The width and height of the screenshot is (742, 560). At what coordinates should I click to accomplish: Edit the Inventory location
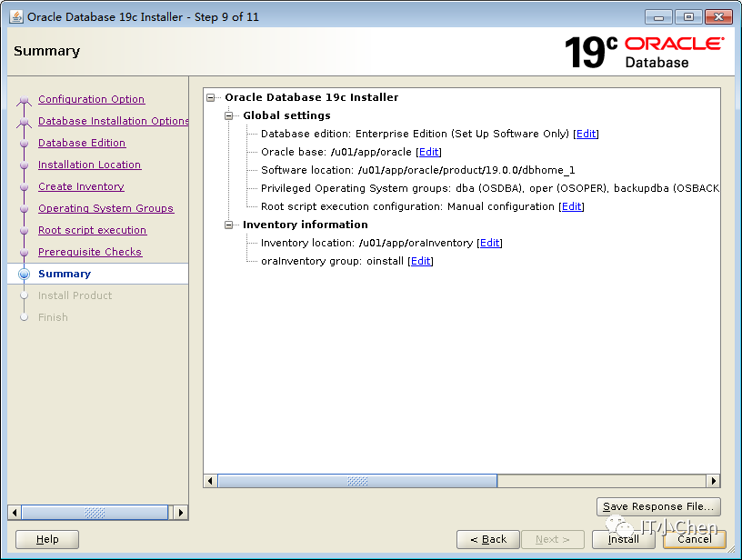pos(490,243)
